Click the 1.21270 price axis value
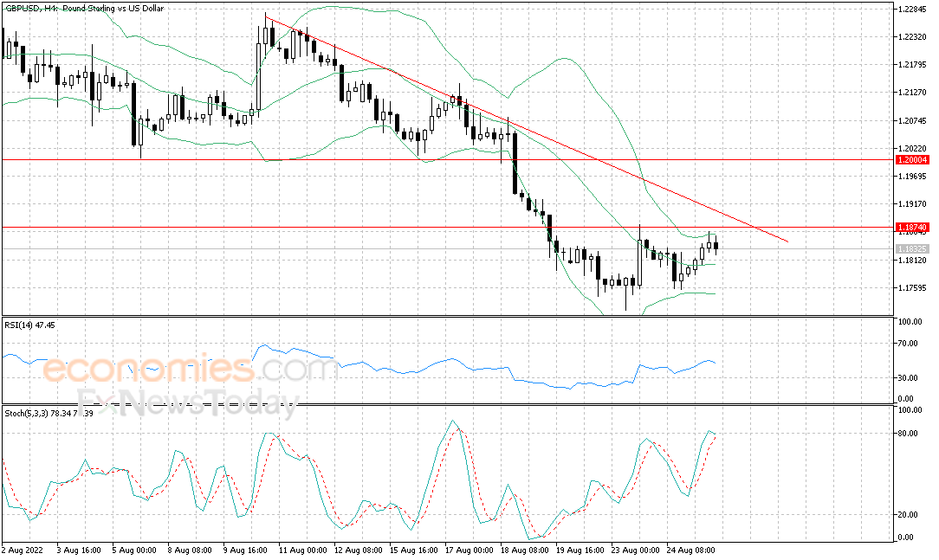 [x=913, y=93]
